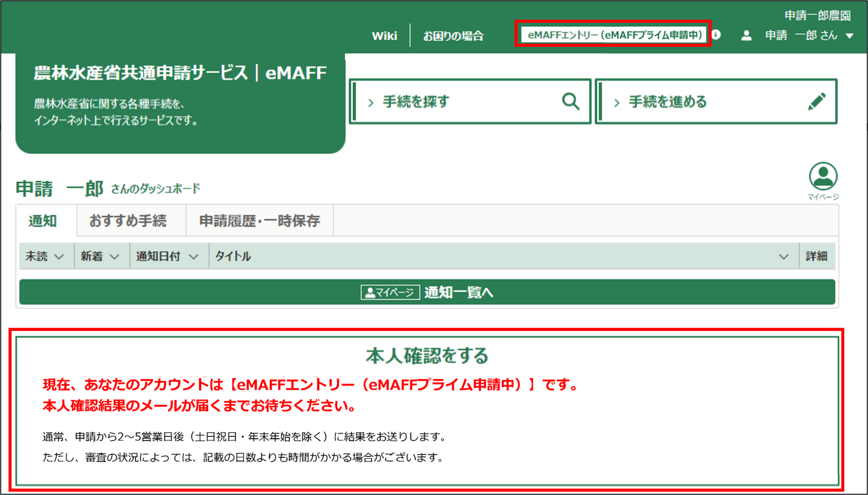The width and height of the screenshot is (868, 495).
Task: Click the pencil edit icon
Action: 817,101
